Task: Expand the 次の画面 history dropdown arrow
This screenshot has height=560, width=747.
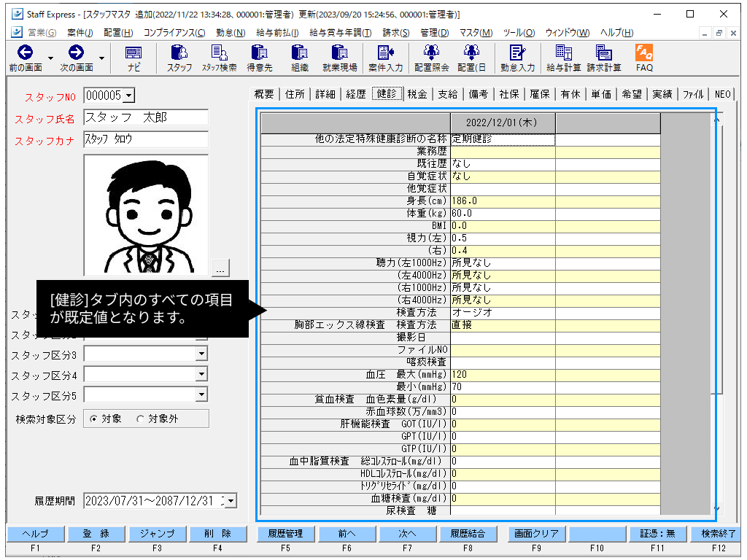Action: [101, 58]
